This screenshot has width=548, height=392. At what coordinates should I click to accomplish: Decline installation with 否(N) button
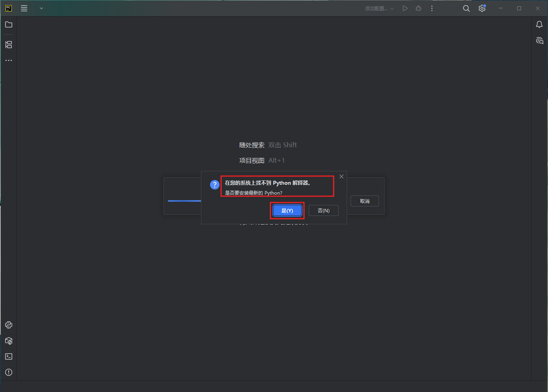pos(323,211)
